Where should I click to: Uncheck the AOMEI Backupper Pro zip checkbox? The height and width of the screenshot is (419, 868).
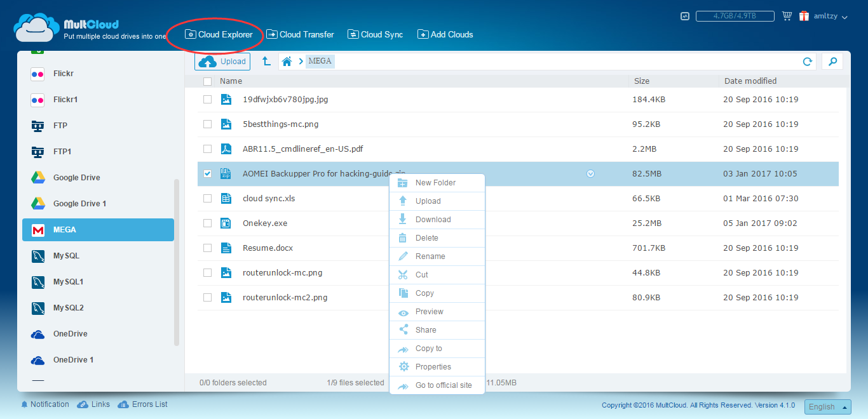(207, 174)
